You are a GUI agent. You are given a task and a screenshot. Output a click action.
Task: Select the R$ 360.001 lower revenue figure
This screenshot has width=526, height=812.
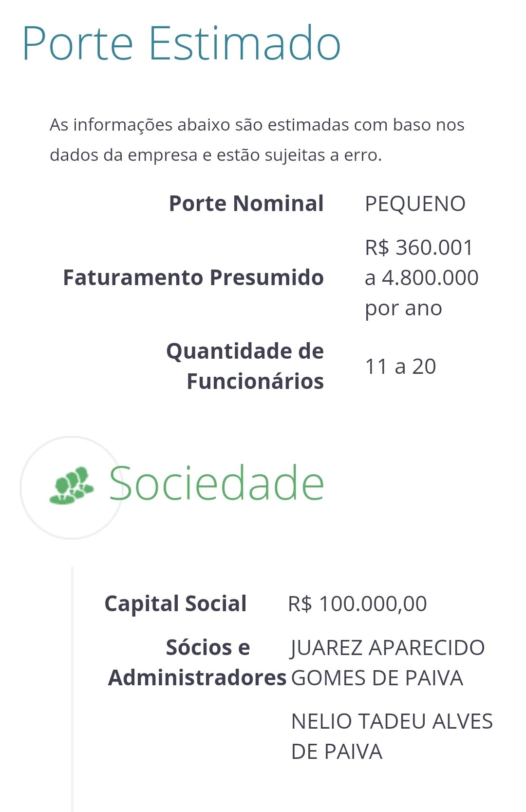pos(419,248)
